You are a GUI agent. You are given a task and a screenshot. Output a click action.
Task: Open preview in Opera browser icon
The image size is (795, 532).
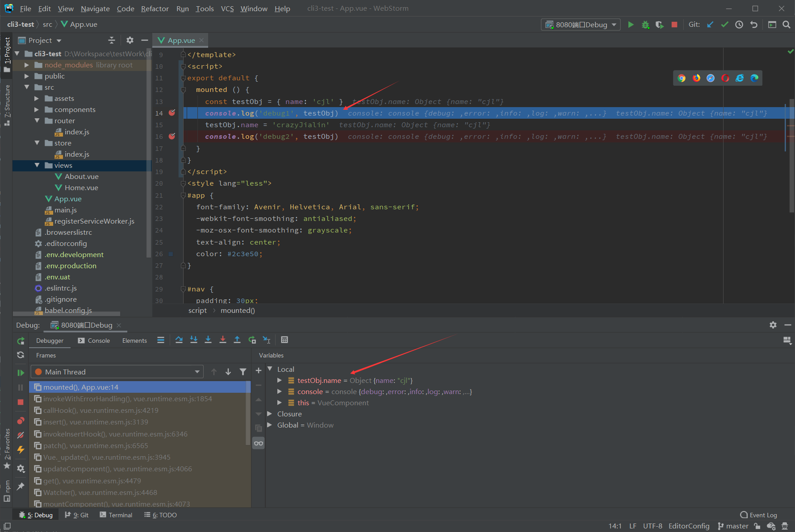725,78
